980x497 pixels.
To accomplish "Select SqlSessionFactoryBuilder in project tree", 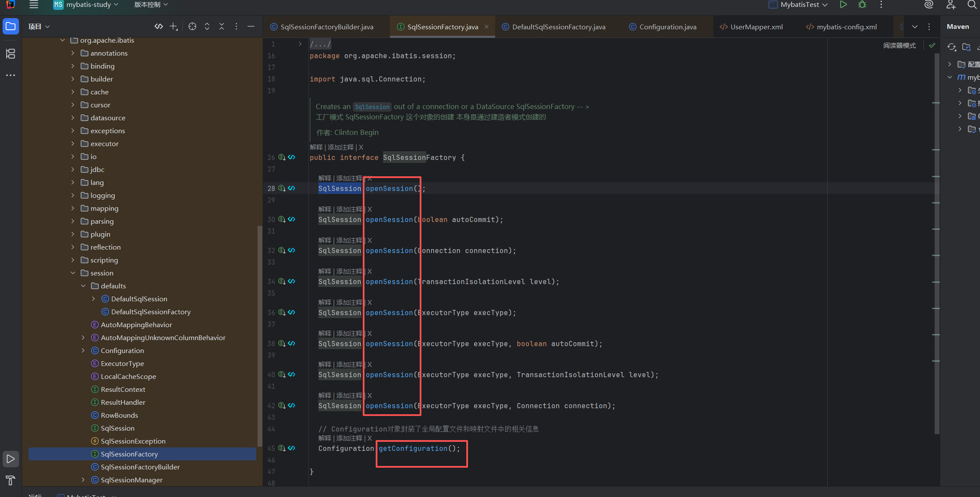I will click(140, 467).
